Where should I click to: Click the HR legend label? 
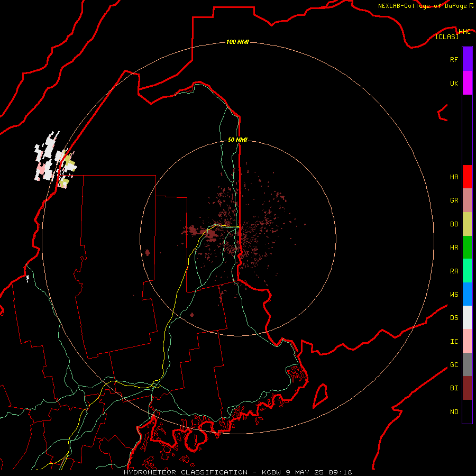click(x=454, y=248)
